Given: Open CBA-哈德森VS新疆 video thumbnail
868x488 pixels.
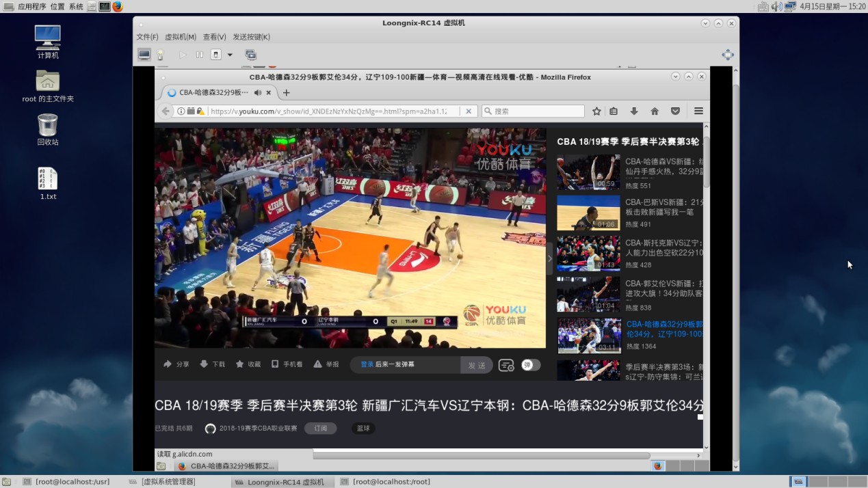Looking at the screenshot, I should (588, 172).
